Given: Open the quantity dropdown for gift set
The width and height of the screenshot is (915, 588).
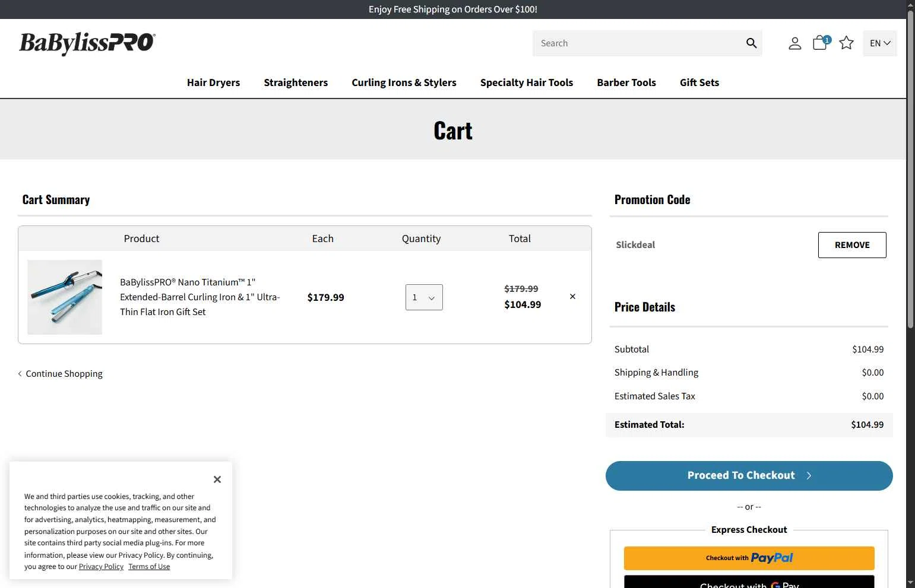Looking at the screenshot, I should tap(424, 297).
